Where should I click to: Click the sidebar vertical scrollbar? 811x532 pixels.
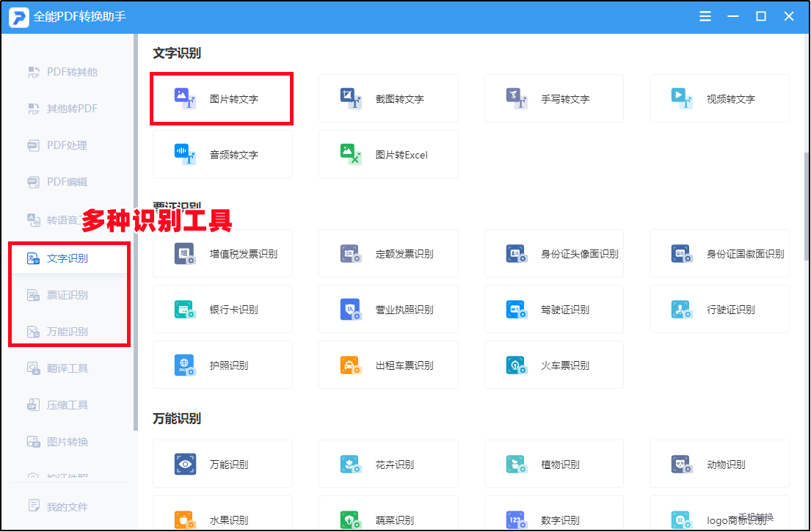(x=135, y=235)
